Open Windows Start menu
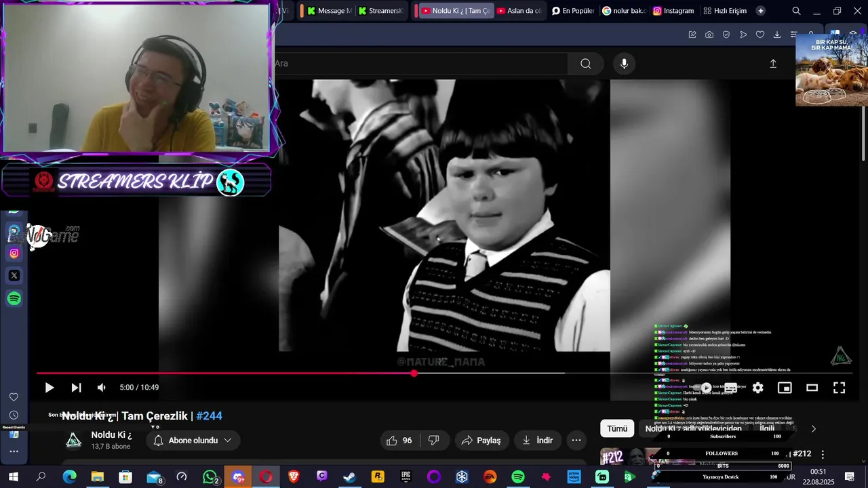The width and height of the screenshot is (868, 488). (x=13, y=477)
